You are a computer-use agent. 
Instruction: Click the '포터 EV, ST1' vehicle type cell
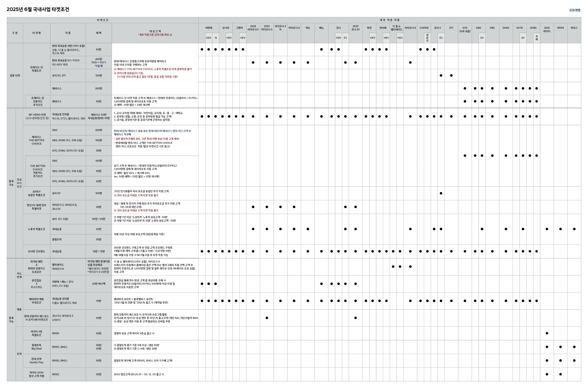click(68, 75)
